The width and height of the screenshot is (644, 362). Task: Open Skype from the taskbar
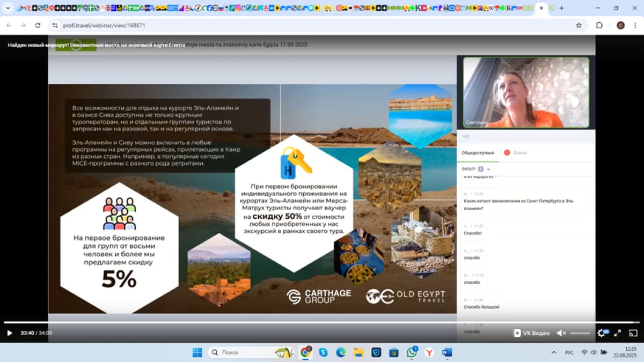[323, 352]
